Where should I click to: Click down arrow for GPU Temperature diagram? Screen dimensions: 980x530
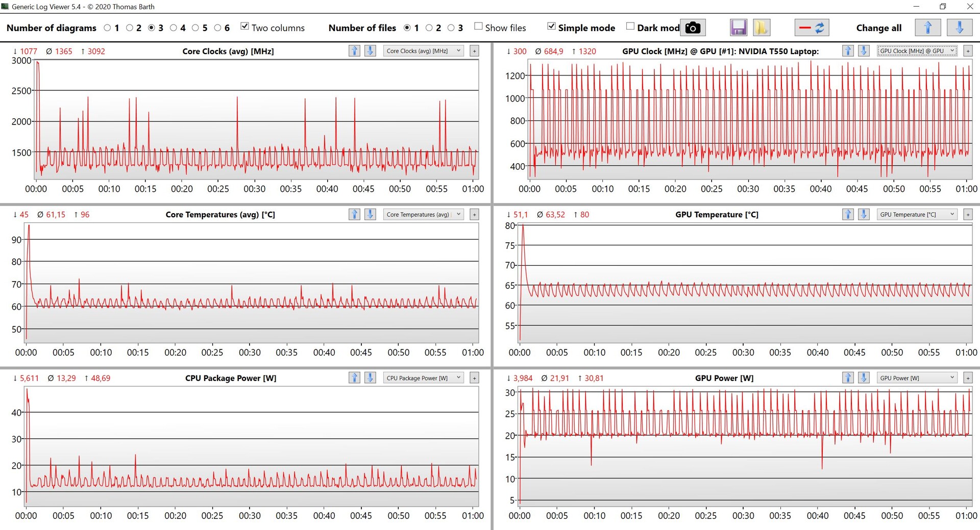click(x=864, y=214)
